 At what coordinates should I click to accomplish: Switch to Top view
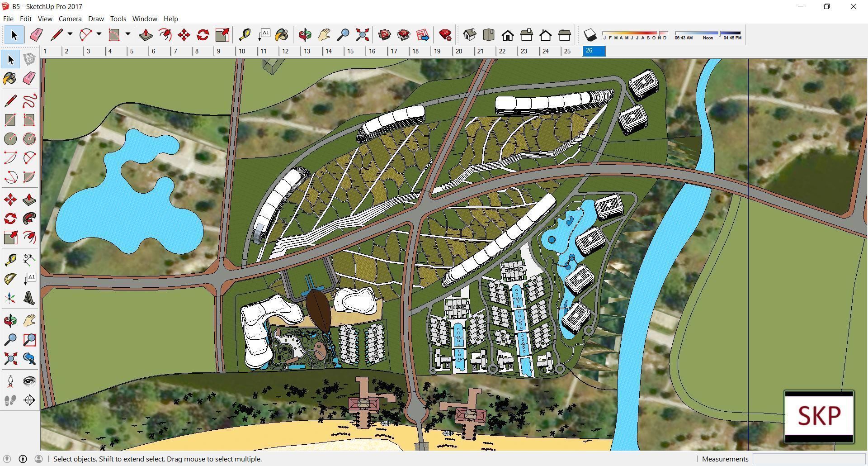point(489,35)
